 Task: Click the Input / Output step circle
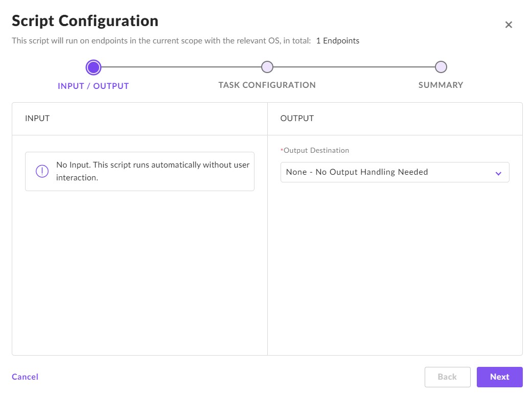[x=94, y=67]
